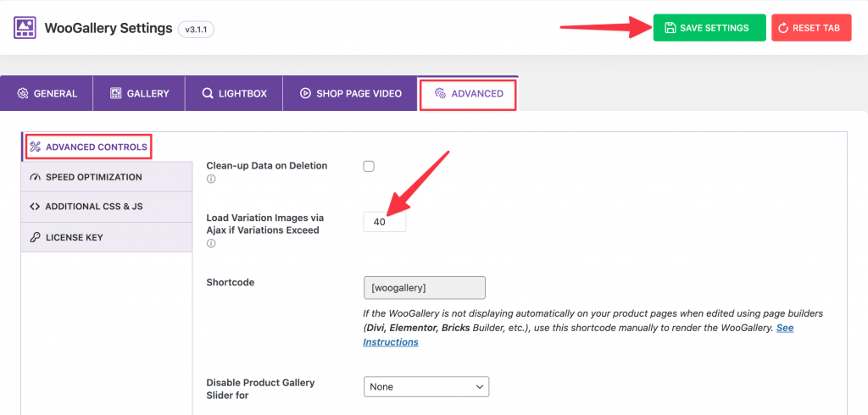The width and height of the screenshot is (868, 415).
Task: Enable Clean-up Data on Deletion checkbox
Action: click(369, 166)
